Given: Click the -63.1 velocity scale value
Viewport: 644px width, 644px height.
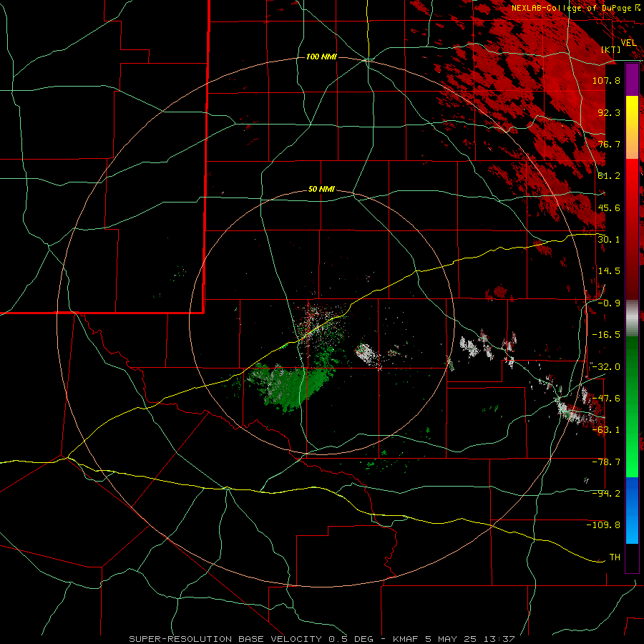Looking at the screenshot, I should coord(606,430).
